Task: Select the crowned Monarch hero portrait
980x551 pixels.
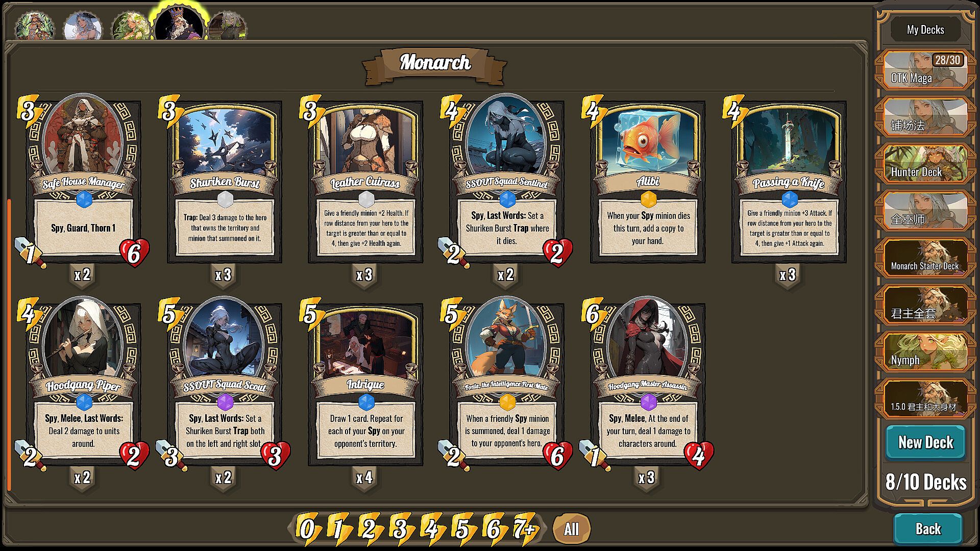Action: tap(179, 24)
